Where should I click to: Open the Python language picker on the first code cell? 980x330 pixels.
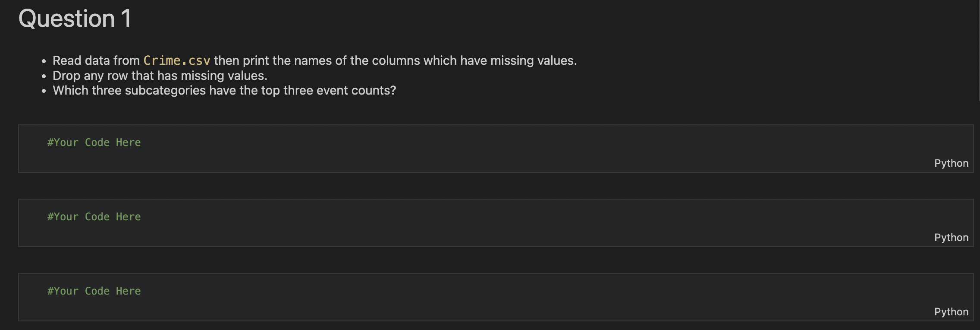coord(951,163)
